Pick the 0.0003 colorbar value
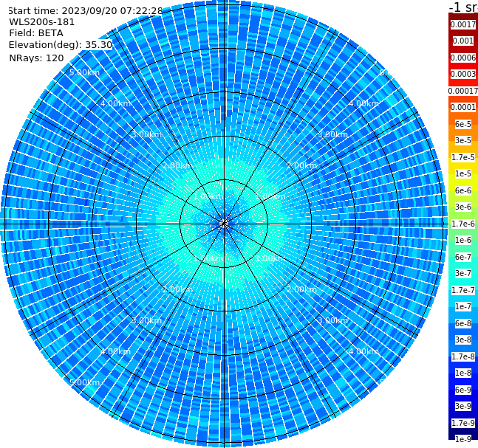Image resolution: width=478 pixels, height=448 pixels. coord(463,74)
